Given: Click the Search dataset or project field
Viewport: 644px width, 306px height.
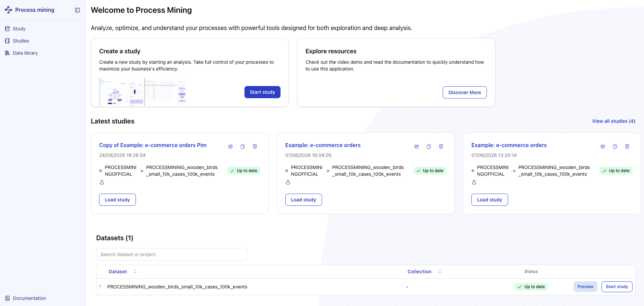Looking at the screenshot, I should pos(172,254).
